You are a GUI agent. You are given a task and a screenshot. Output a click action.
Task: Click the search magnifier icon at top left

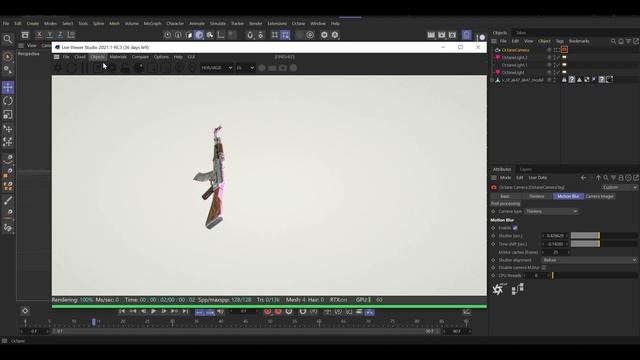[x=8, y=39]
